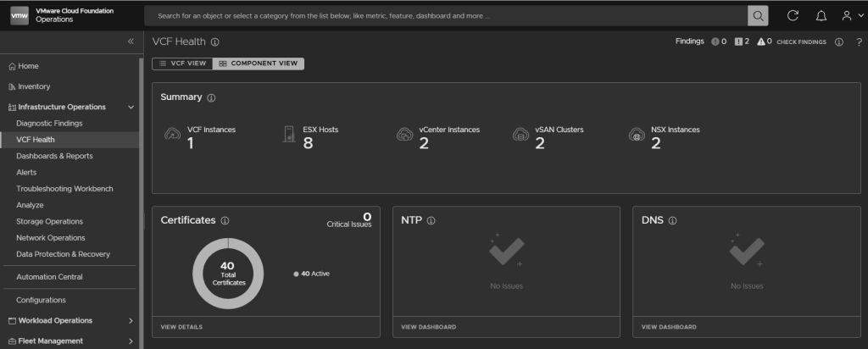Expand Fleet Management chevron
Screen dimensions: 868x349
(x=131, y=341)
